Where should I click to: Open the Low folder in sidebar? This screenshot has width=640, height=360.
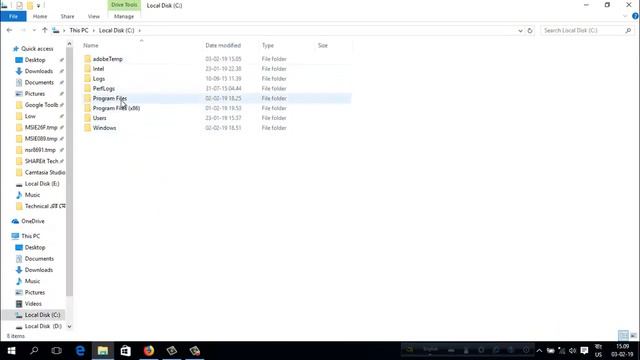30,116
